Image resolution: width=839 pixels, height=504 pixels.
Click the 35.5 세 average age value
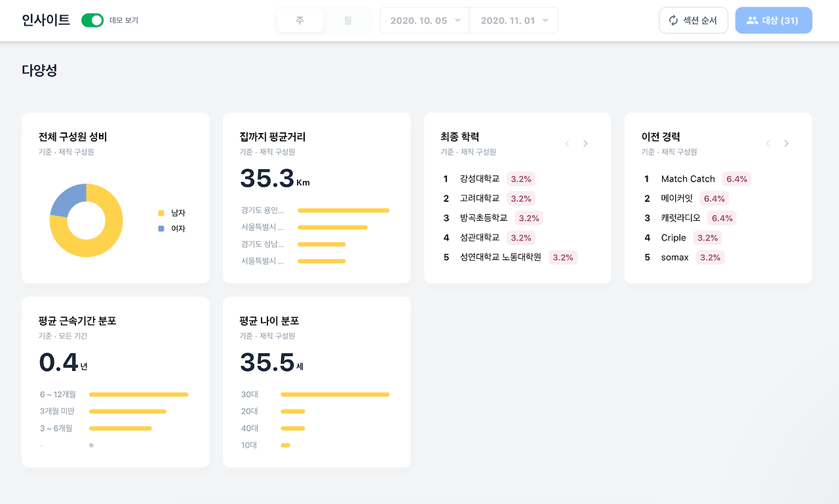[x=272, y=362]
